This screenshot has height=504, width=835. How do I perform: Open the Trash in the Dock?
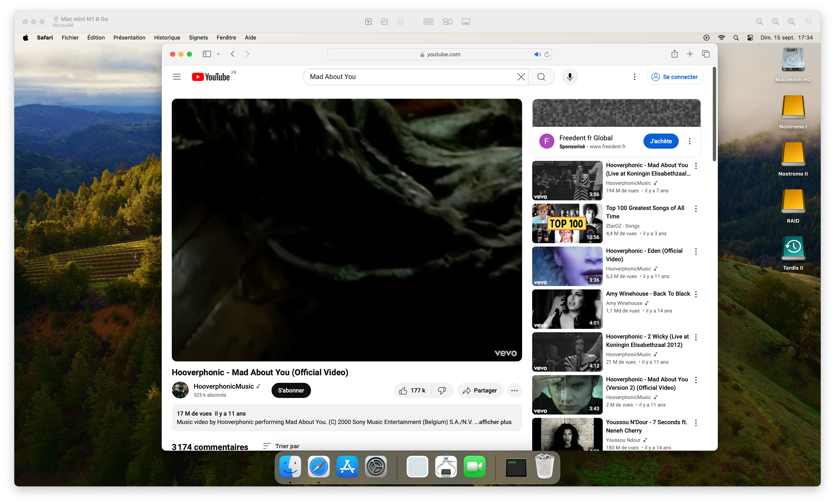click(544, 467)
